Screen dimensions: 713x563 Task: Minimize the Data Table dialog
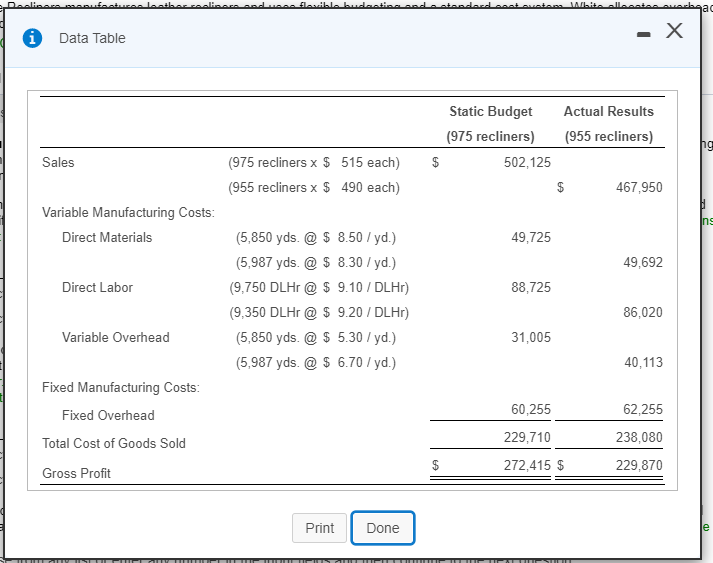643,34
